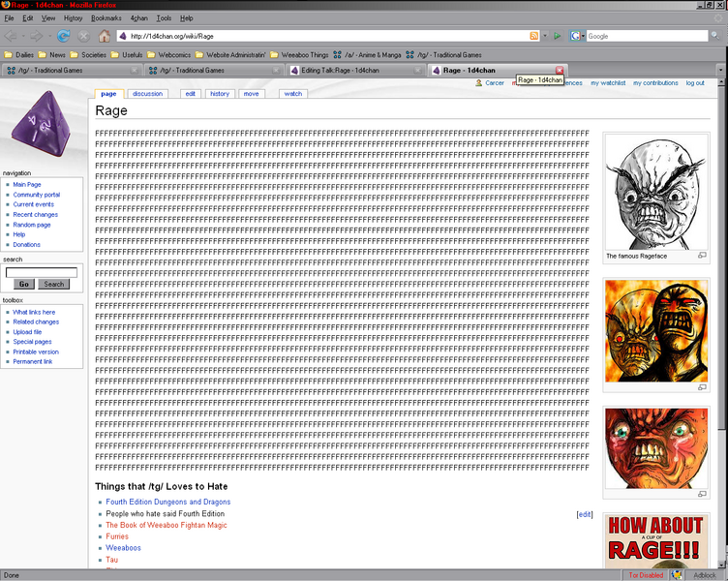Viewport: 728px width, 581px height.
Task: Click the Google search box
Action: (647, 36)
